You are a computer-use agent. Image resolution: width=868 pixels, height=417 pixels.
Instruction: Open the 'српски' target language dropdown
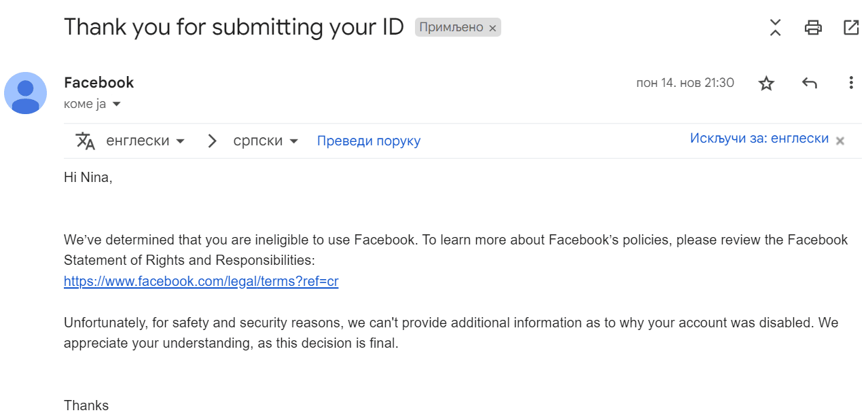(266, 141)
